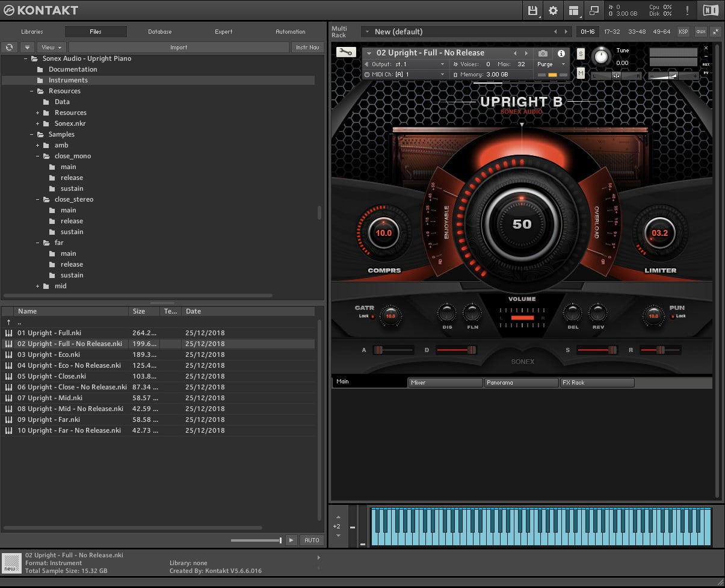725x588 pixels.
Task: Expand the Sonex.nkr entry
Action: click(x=38, y=123)
